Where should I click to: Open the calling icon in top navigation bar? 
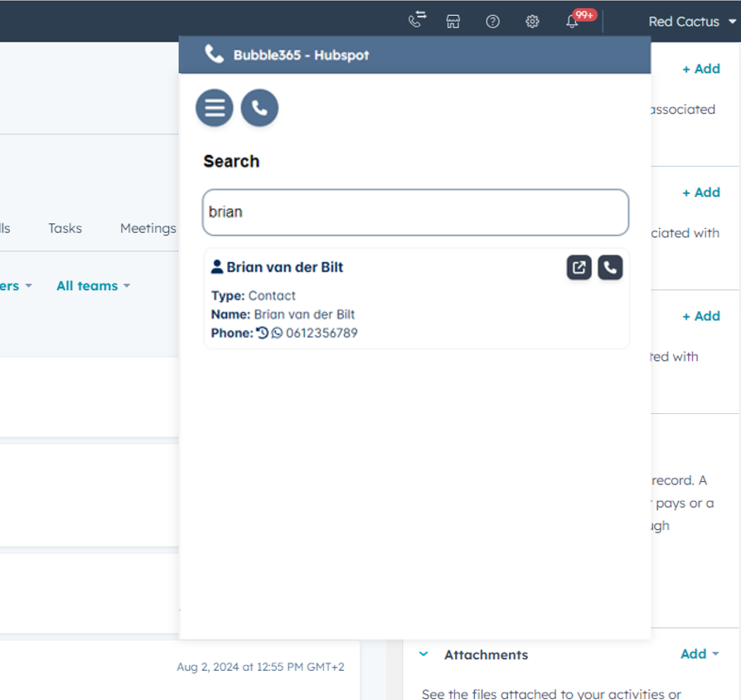click(417, 21)
